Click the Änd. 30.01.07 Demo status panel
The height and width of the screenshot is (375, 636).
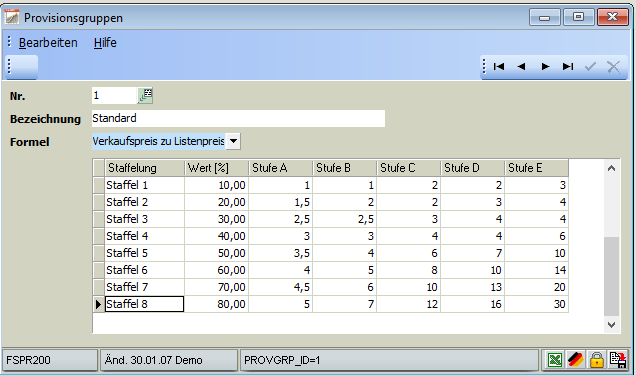tap(169, 360)
